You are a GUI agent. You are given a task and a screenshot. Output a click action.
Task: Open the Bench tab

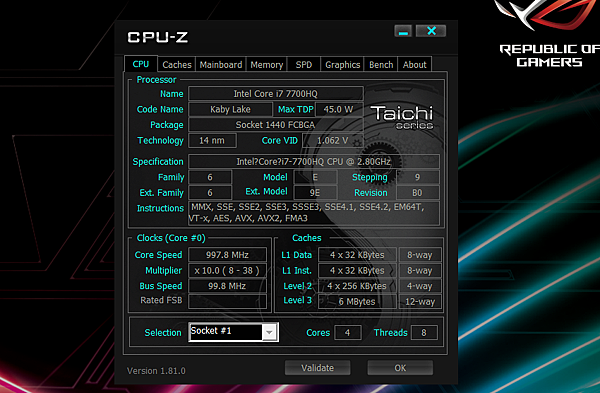[x=381, y=65]
